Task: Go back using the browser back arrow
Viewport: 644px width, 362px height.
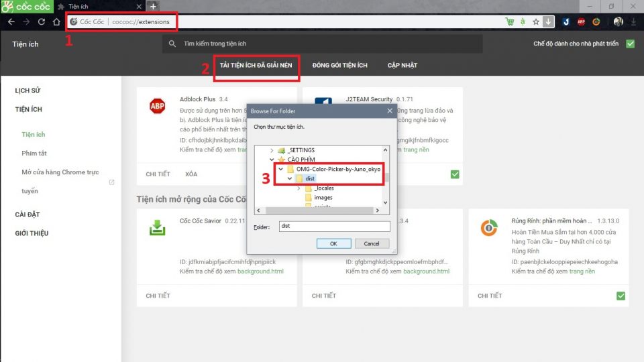Action: coord(11,21)
